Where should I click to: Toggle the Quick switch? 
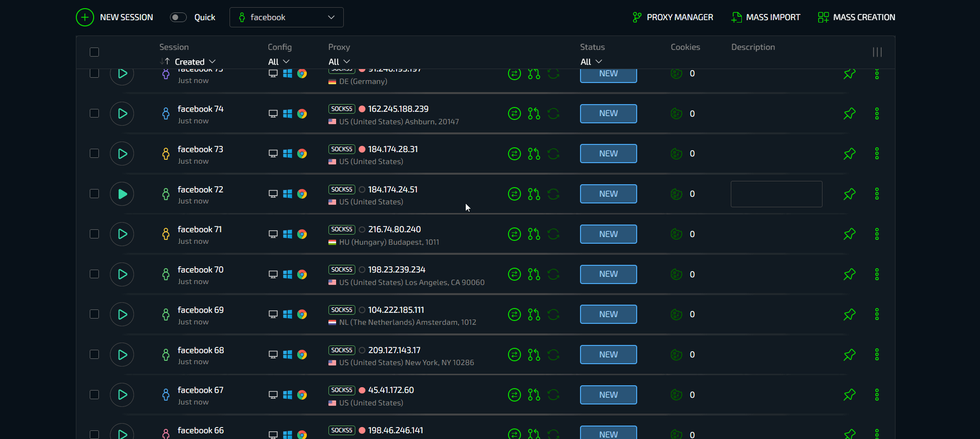tap(178, 17)
